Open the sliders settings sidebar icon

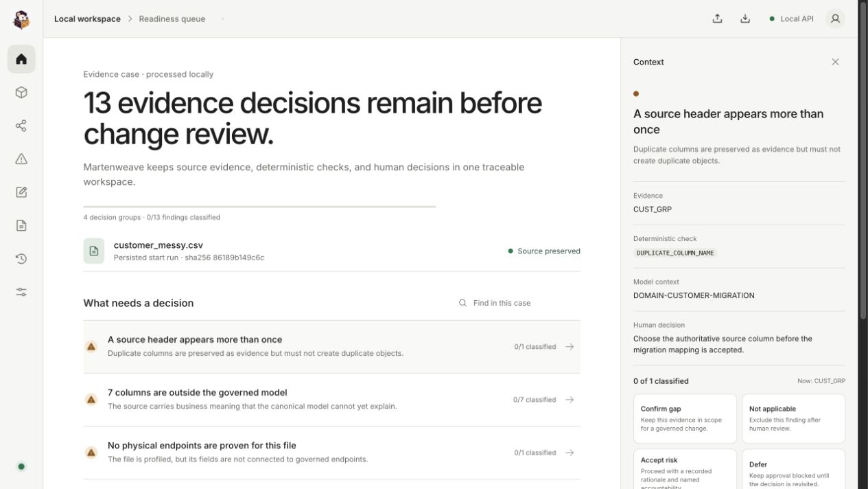pyautogui.click(x=21, y=292)
